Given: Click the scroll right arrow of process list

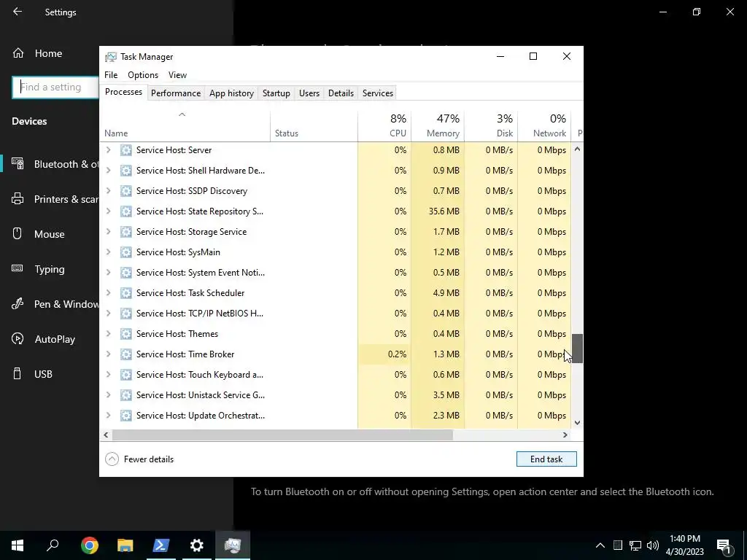Looking at the screenshot, I should tap(565, 435).
